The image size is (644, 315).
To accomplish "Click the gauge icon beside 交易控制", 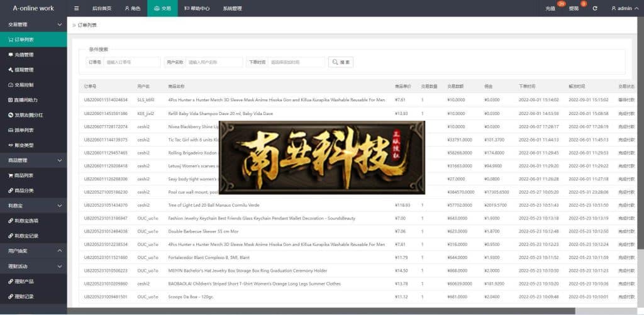I will coord(11,85).
